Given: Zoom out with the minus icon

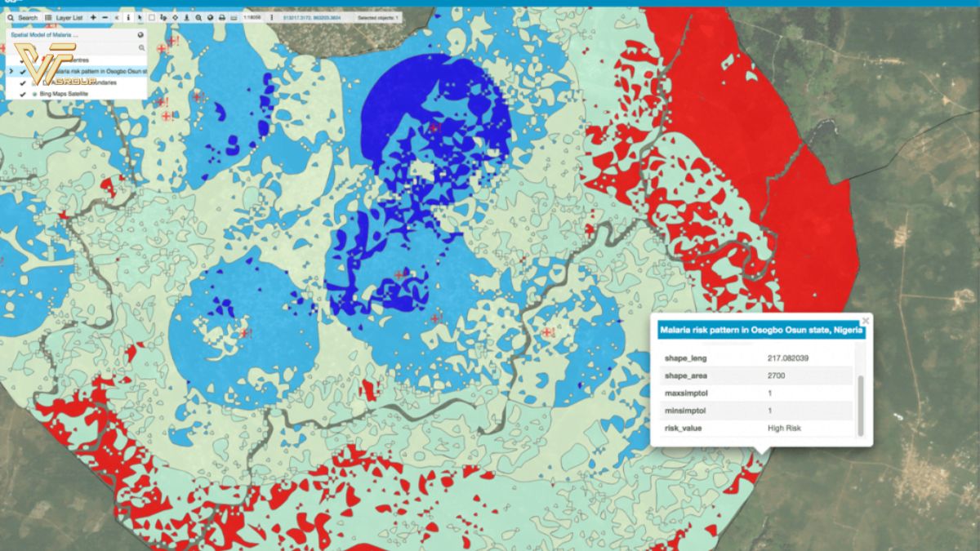Looking at the screenshot, I should [104, 17].
